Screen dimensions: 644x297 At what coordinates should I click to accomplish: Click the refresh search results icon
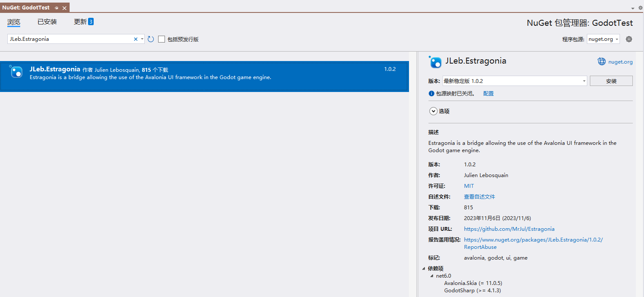pyautogui.click(x=151, y=39)
